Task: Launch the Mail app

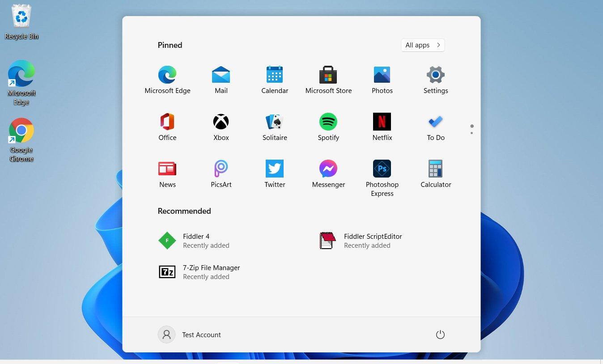Action: [x=221, y=80]
